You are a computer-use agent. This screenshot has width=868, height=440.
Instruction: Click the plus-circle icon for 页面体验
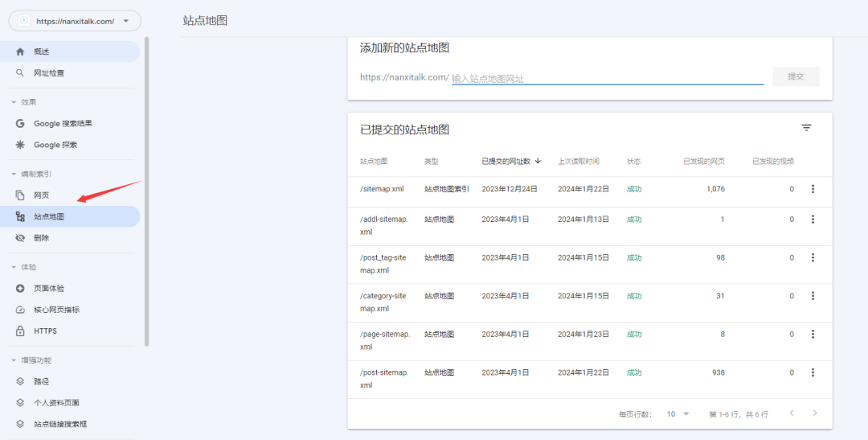pos(20,288)
